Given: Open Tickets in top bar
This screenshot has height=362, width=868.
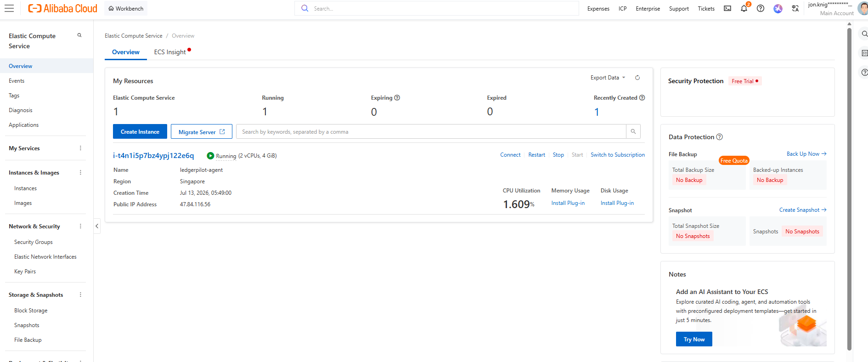Looking at the screenshot, I should (706, 9).
